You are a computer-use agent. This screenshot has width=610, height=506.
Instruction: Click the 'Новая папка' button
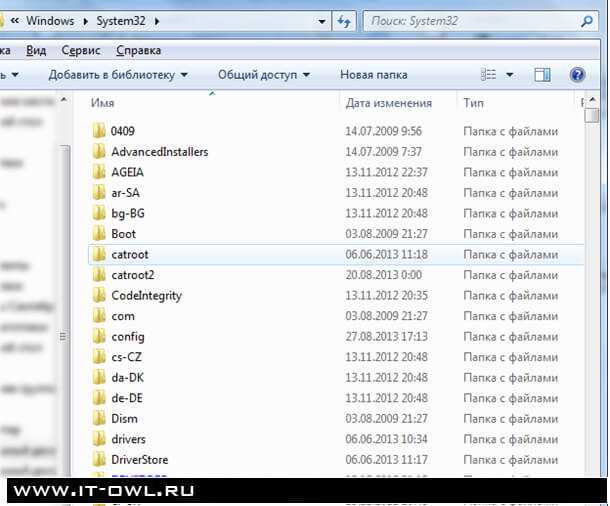373,75
